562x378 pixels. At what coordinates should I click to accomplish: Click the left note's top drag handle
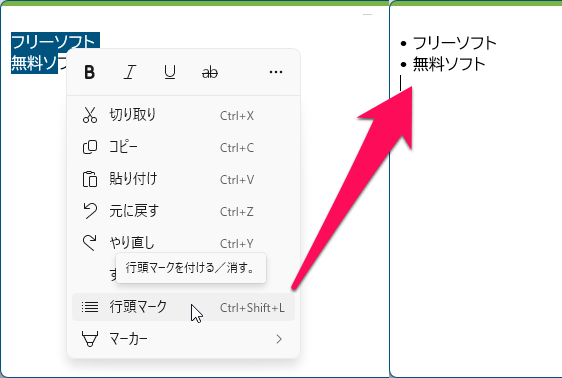(x=367, y=15)
